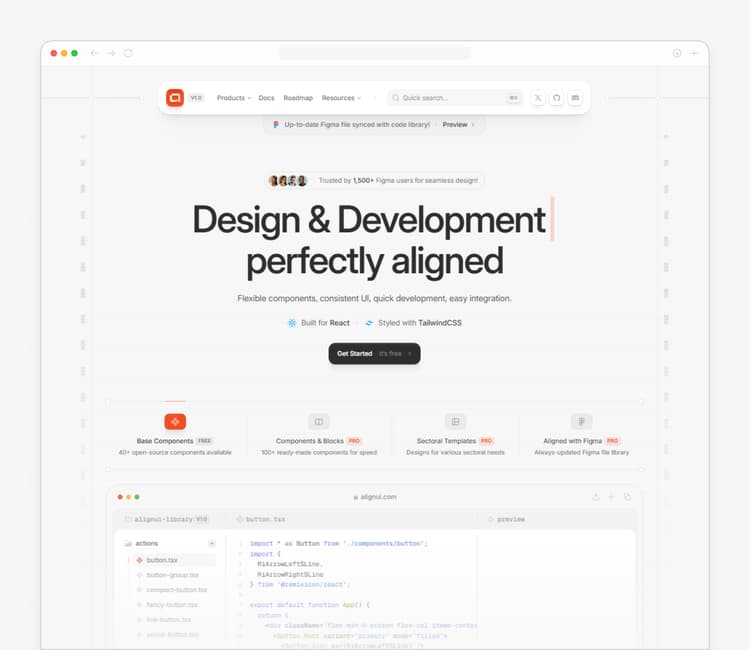
Task: Select the Aligned with Figma icon
Action: pos(582,422)
